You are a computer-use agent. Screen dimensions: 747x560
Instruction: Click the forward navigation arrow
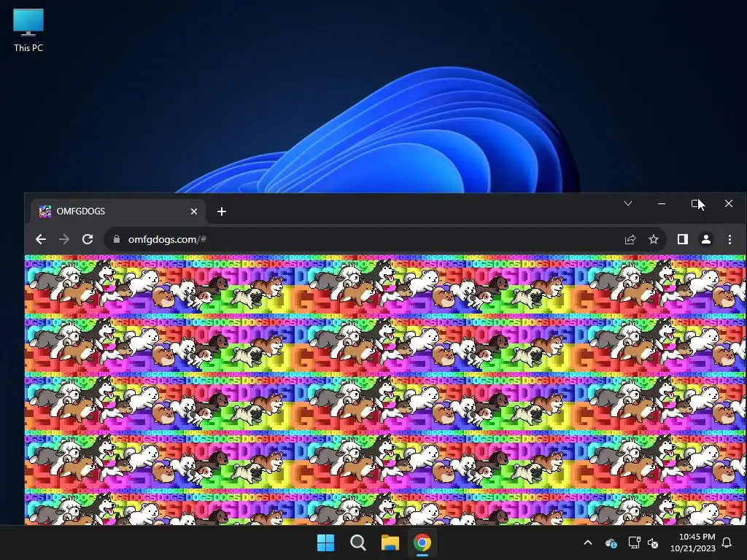pos(64,239)
